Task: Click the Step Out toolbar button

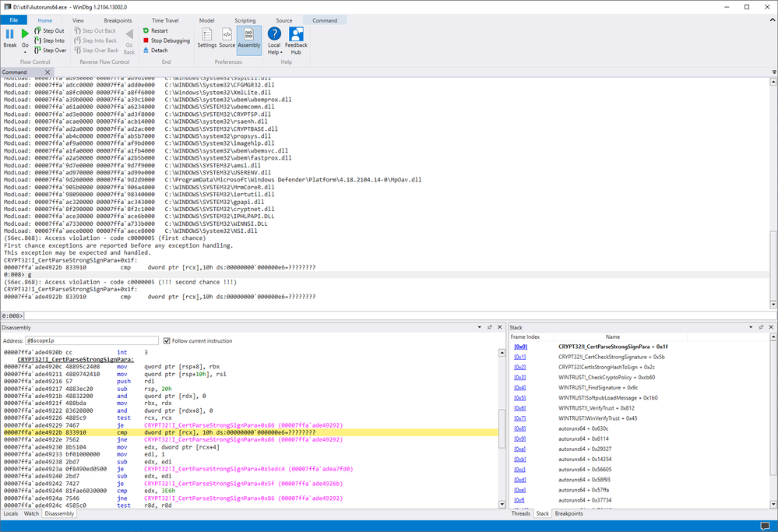Action: click(x=49, y=31)
